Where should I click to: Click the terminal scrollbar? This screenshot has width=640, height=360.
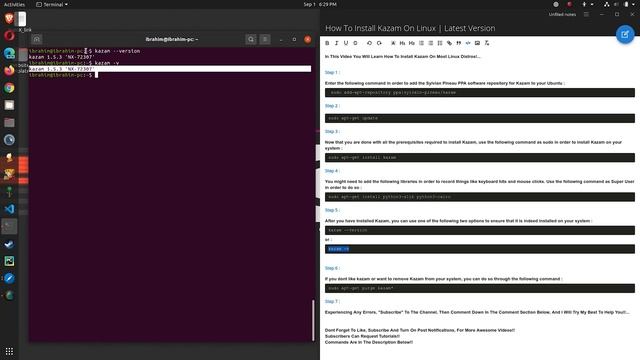pyautogui.click(x=313, y=320)
